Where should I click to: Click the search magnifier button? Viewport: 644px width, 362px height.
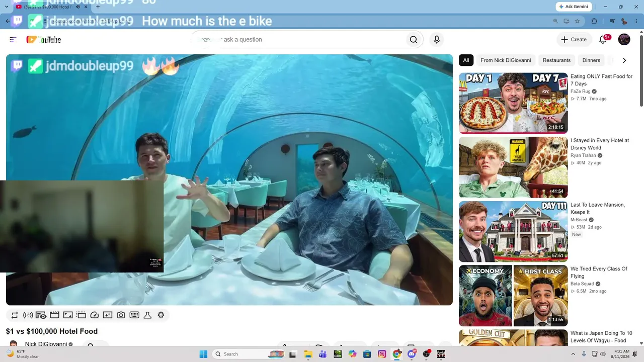pos(414,40)
